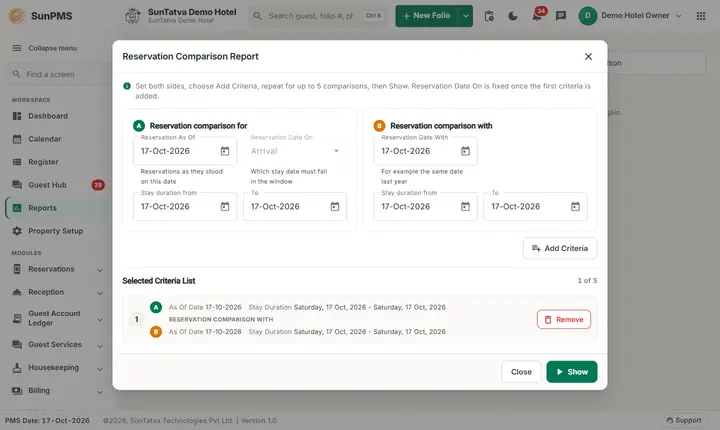
Task: Click the Show button
Action: point(572,372)
